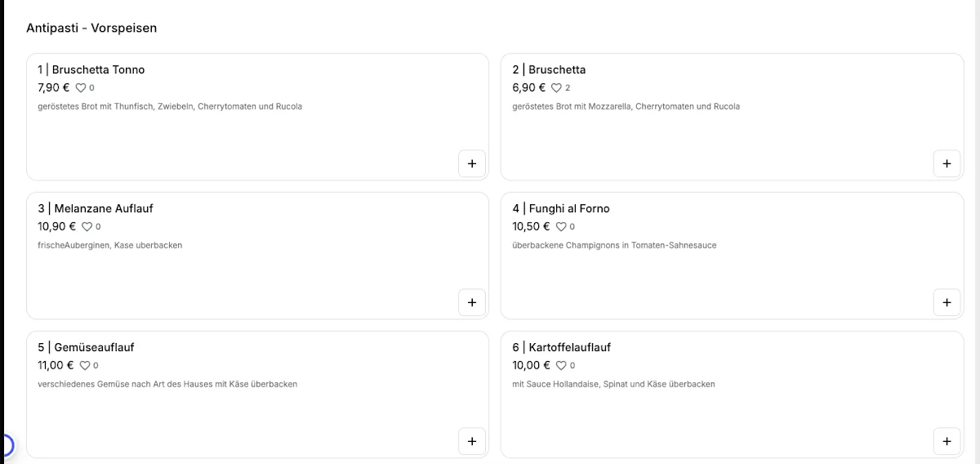Add Gemüseauflauf with its plus button
The height and width of the screenshot is (464, 980).
(471, 441)
